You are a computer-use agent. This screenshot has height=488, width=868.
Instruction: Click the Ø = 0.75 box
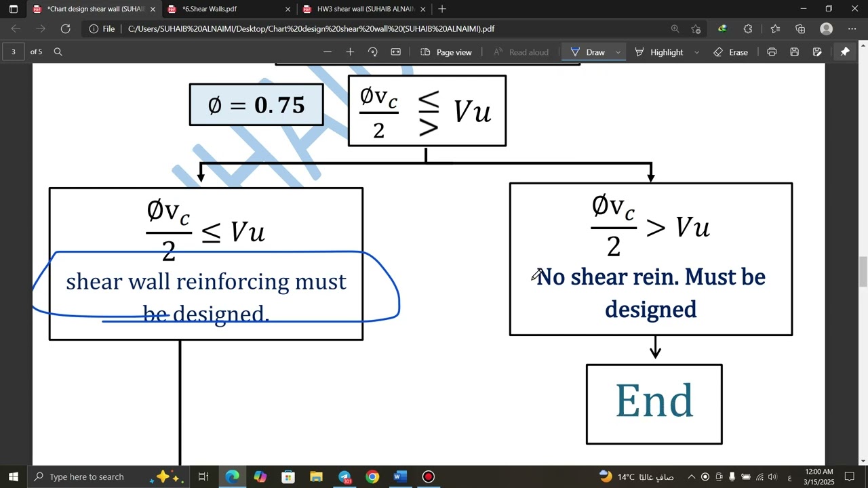(256, 105)
